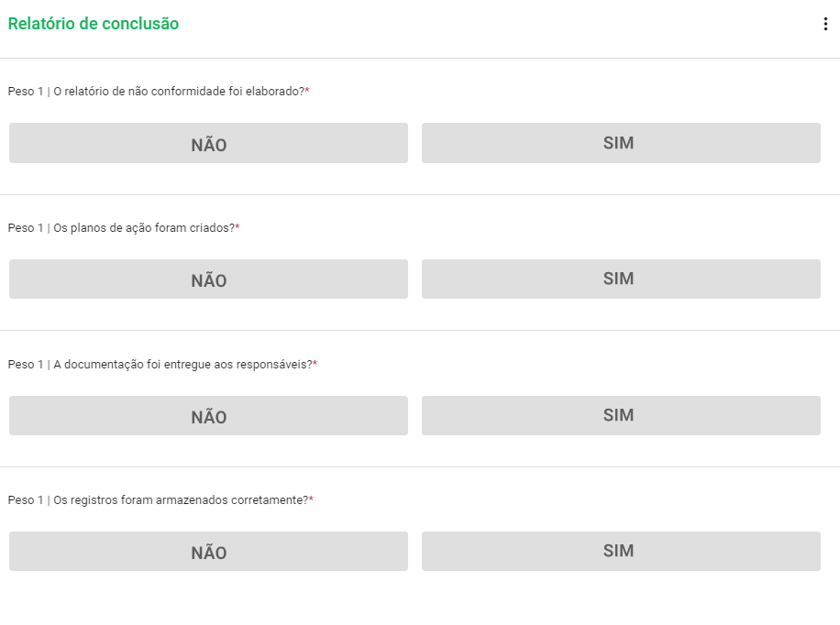Click NÃO for non-conformity report question
This screenshot has height=625, width=840.
(208, 142)
